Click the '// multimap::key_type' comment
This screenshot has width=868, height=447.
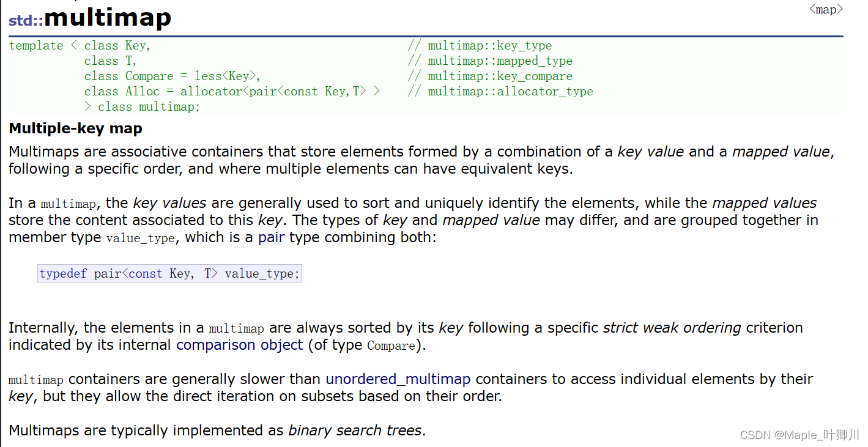click(480, 46)
